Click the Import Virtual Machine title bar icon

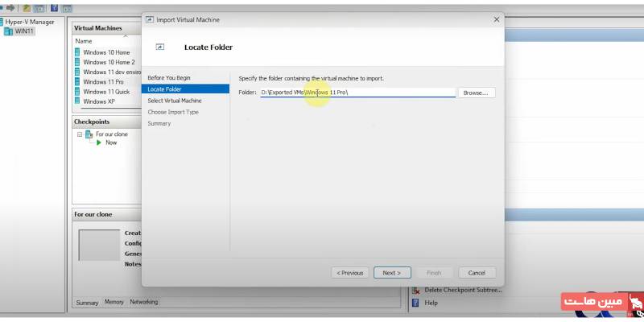click(150, 19)
